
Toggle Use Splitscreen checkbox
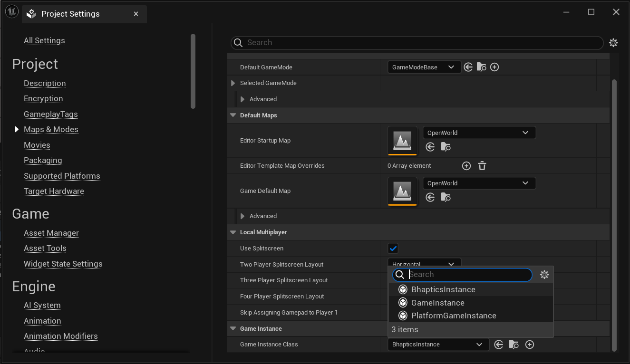coord(393,249)
